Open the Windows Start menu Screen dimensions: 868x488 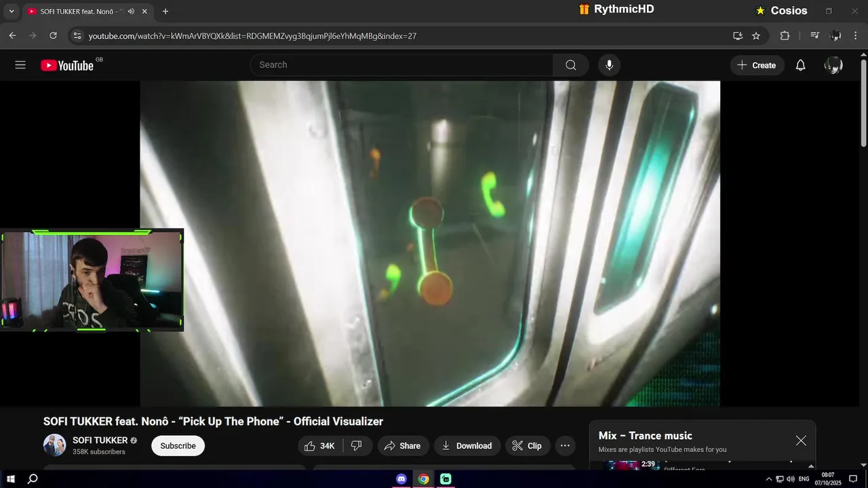(11, 479)
